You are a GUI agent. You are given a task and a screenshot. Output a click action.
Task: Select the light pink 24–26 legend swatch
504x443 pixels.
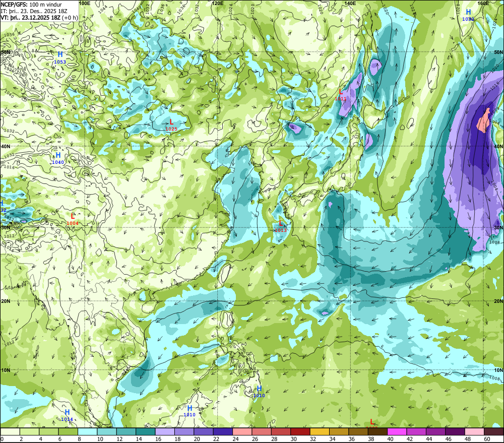pyautogui.click(x=242, y=432)
